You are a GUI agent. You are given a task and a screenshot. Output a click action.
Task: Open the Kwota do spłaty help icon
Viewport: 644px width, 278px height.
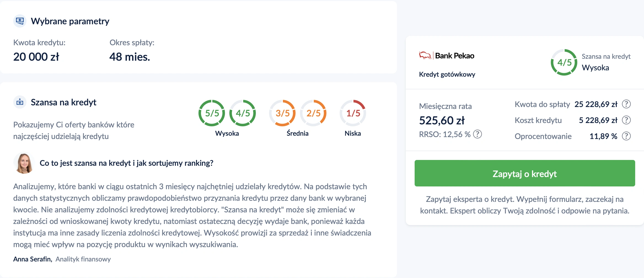point(626,104)
